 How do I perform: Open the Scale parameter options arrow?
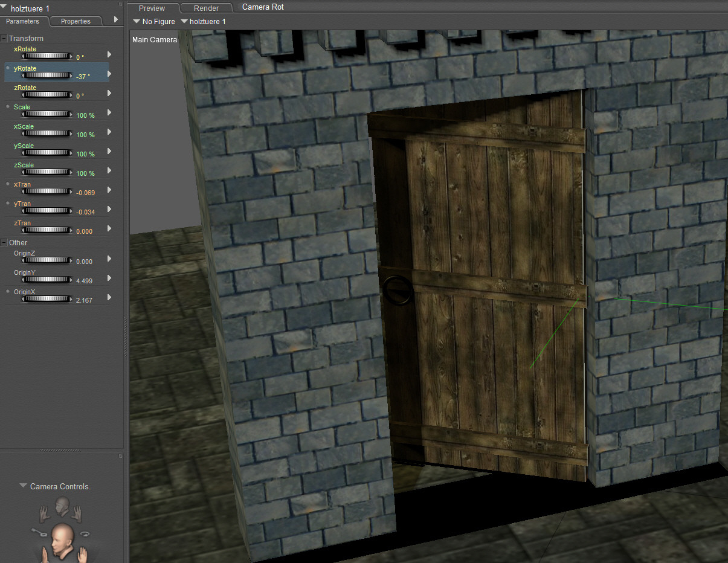109,112
